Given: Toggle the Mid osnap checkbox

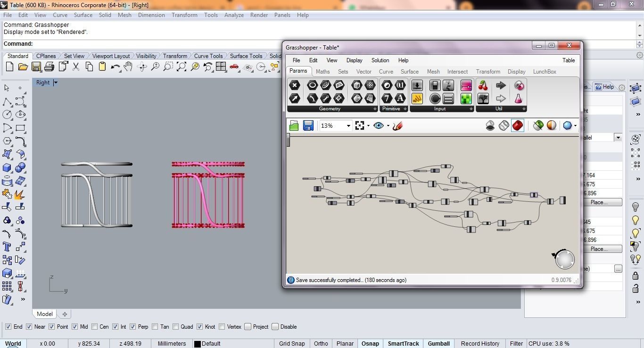Looking at the screenshot, I should [x=74, y=327].
